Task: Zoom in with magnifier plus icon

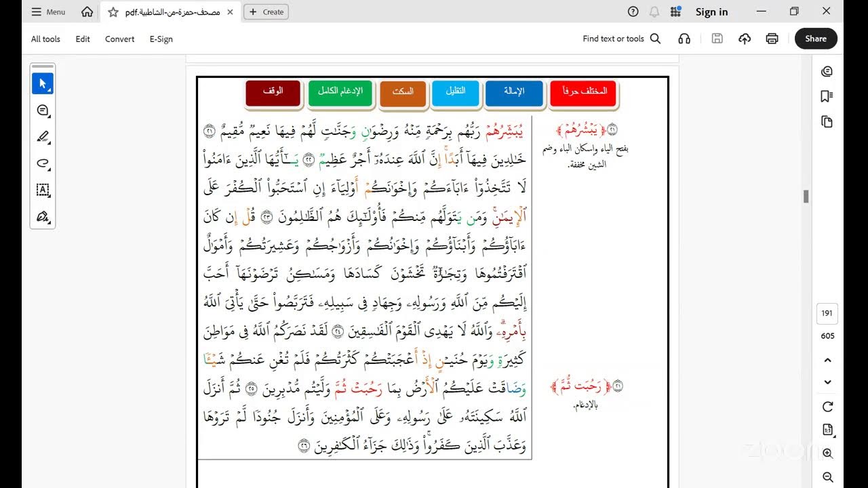Action: (x=827, y=453)
